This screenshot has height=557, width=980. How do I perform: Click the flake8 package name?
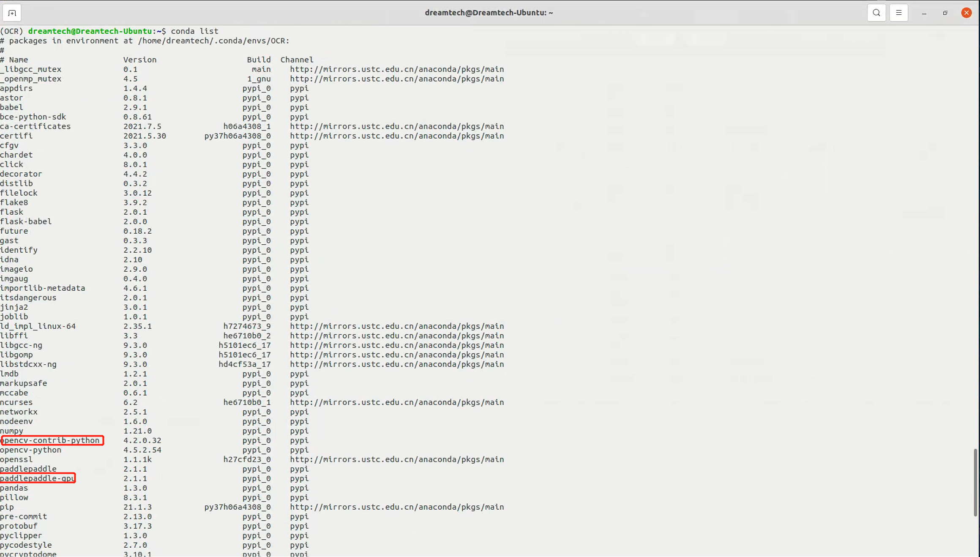(x=14, y=202)
